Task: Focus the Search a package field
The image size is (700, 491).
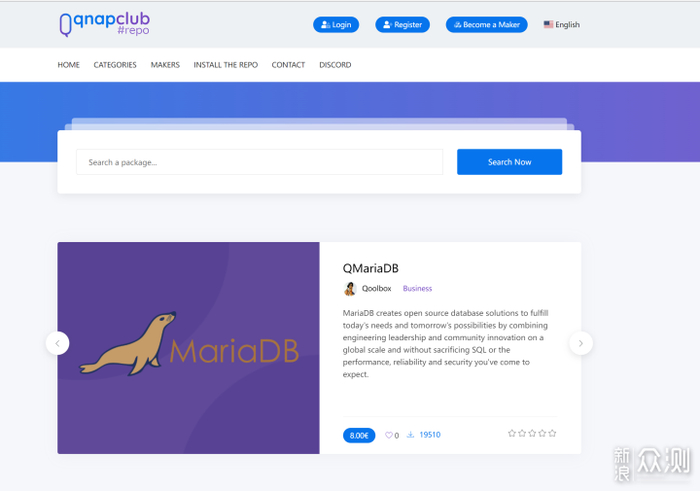Action: [259, 162]
